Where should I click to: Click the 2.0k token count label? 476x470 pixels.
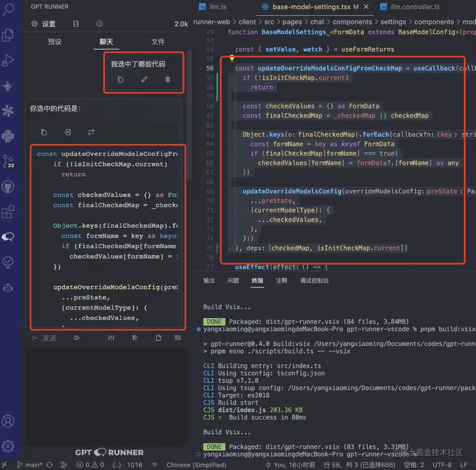(x=181, y=23)
